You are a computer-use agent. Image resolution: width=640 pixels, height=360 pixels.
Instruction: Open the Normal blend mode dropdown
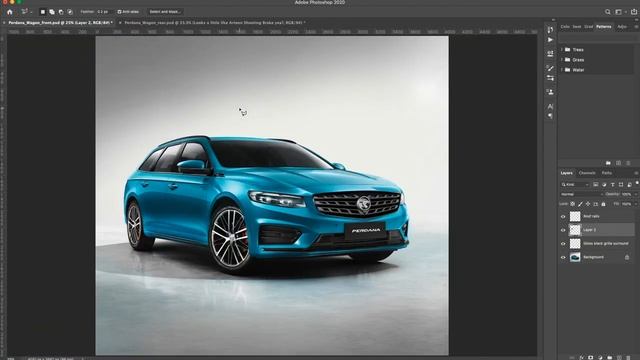581,194
